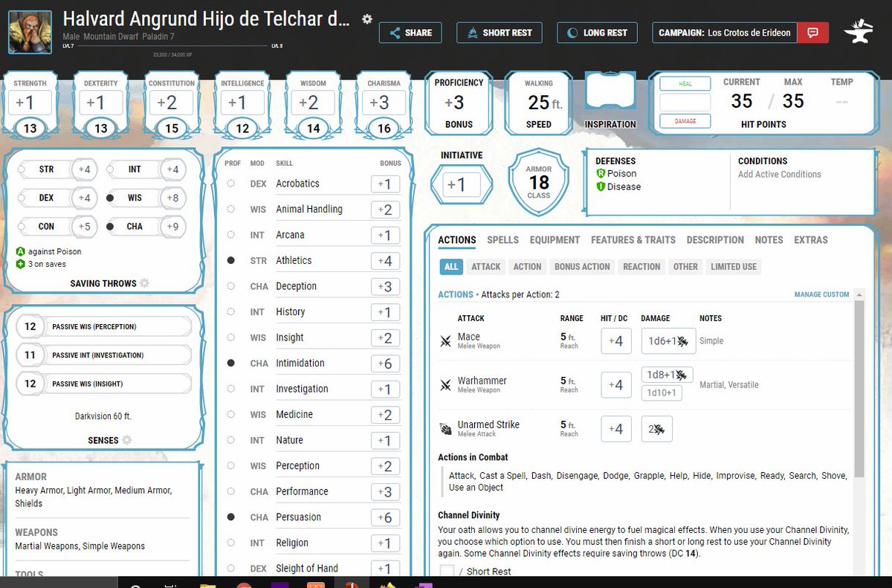Click the gear icon beside character name
This screenshot has width=892, height=588.
tap(366, 19)
